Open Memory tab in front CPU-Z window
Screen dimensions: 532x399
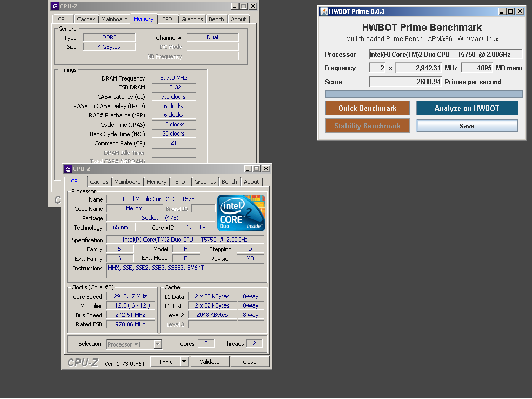(x=156, y=182)
